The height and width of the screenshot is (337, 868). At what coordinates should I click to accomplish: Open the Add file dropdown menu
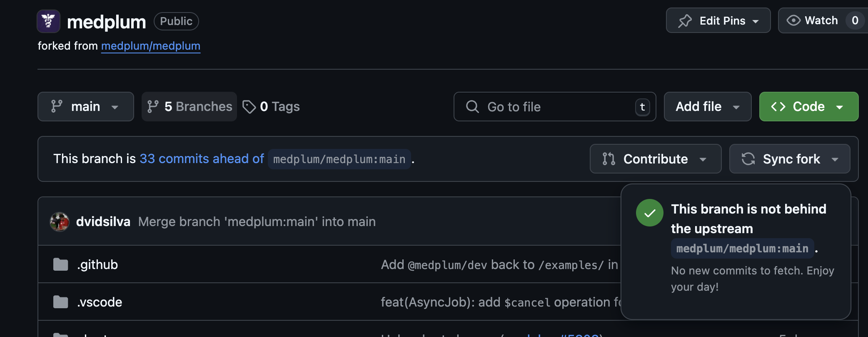[x=708, y=107]
